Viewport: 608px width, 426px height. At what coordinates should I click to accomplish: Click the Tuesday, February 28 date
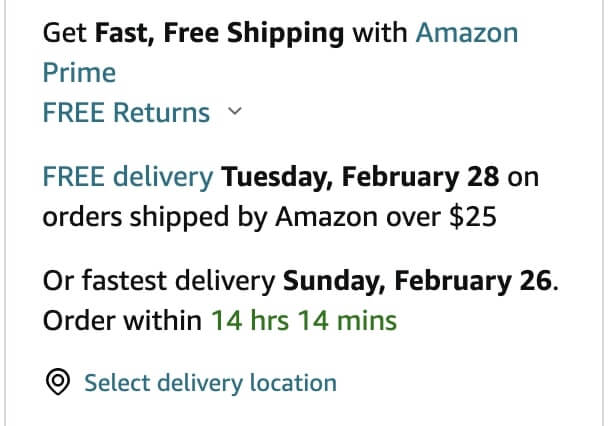pyautogui.click(x=360, y=177)
